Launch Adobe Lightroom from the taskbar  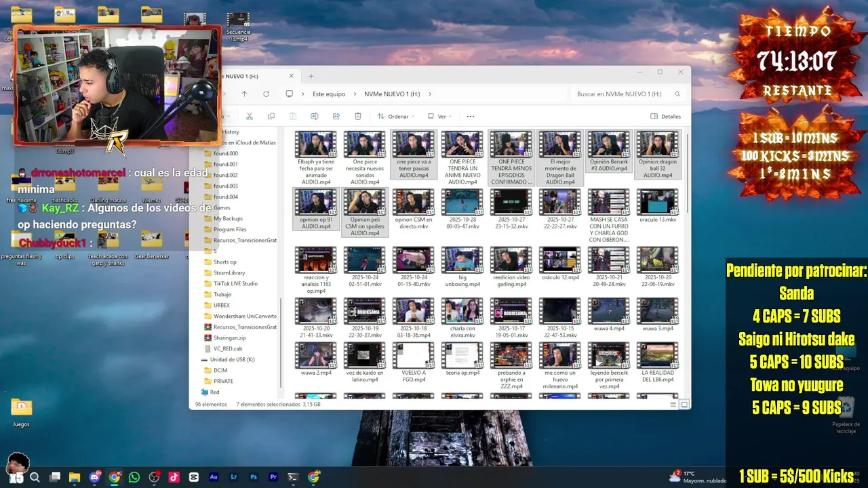pos(233,477)
